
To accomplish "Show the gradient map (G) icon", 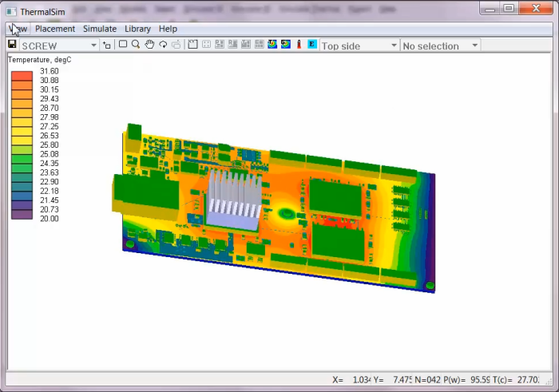I will 286,44.
